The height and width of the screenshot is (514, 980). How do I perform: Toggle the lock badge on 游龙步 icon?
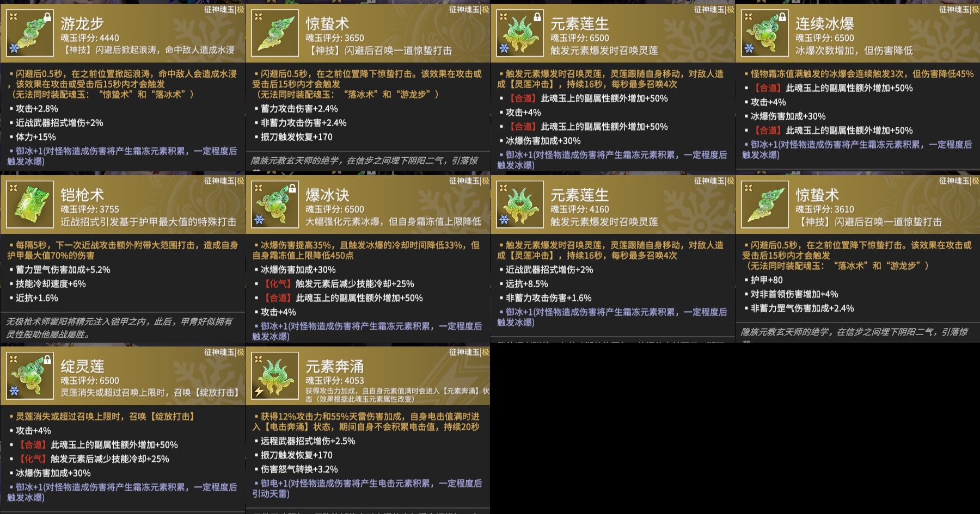coord(47,17)
